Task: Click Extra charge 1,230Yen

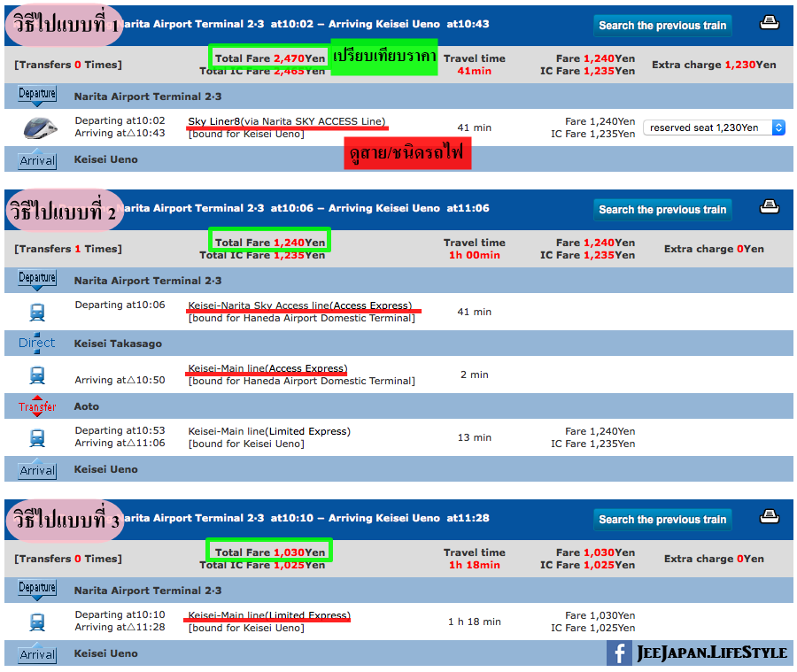Action: point(714,65)
